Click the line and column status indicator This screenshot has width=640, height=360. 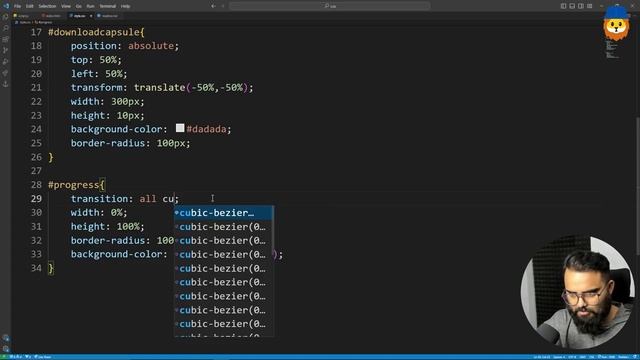click(x=542, y=357)
